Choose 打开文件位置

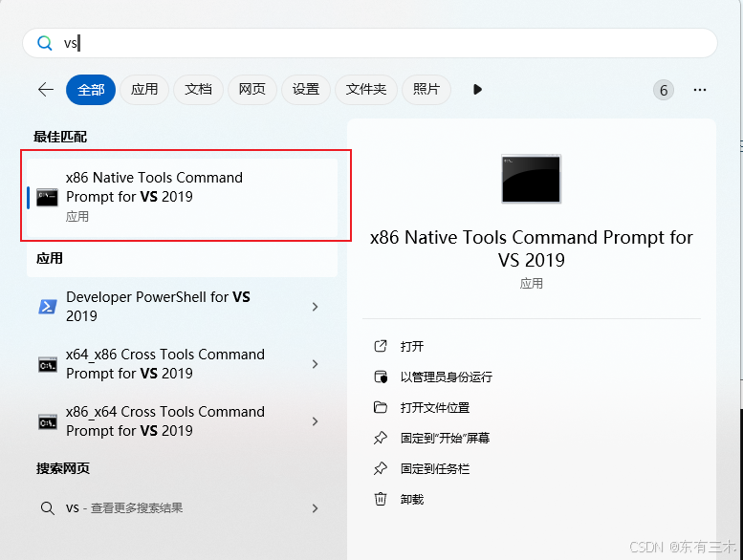click(x=434, y=407)
